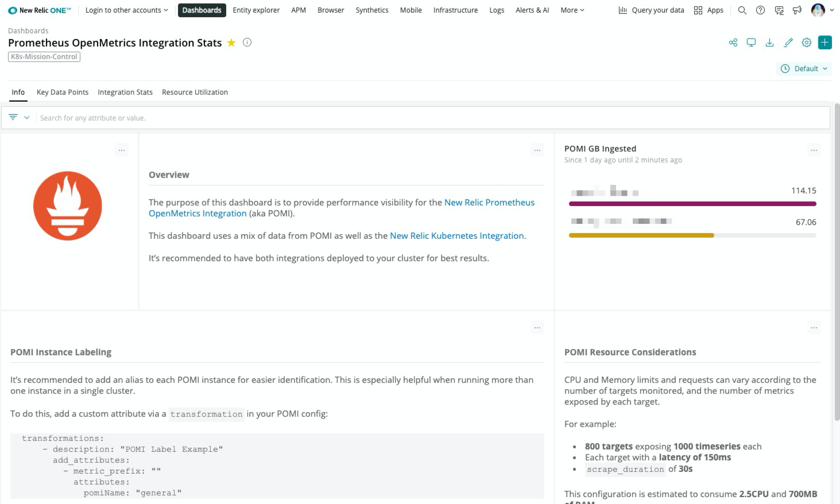
Task: Open the user avatar menu
Action: point(818,10)
